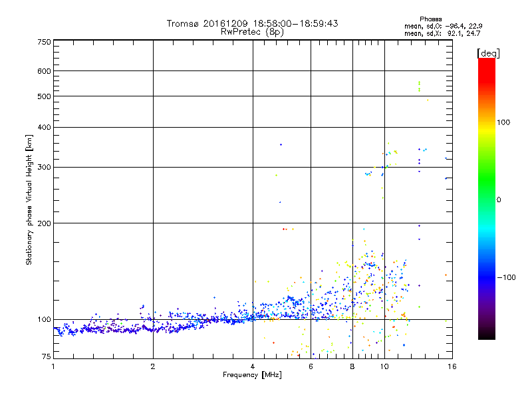Click the Y-axis tick label '100' at the plot's left edge
532x399 pixels.
45,319
